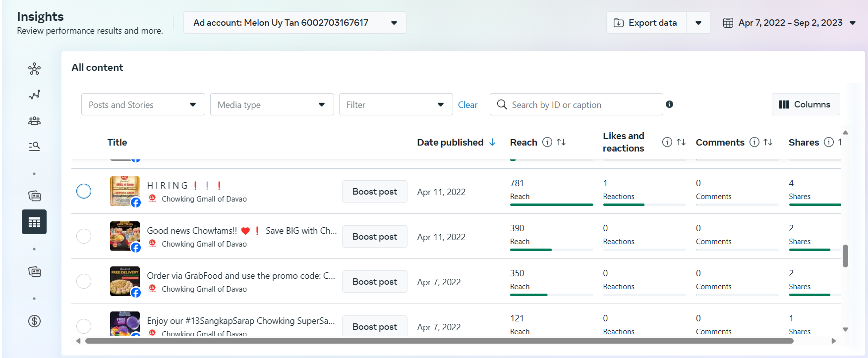The width and height of the screenshot is (868, 358).
Task: Select the Good news Chowfams post checkbox
Action: point(84,236)
